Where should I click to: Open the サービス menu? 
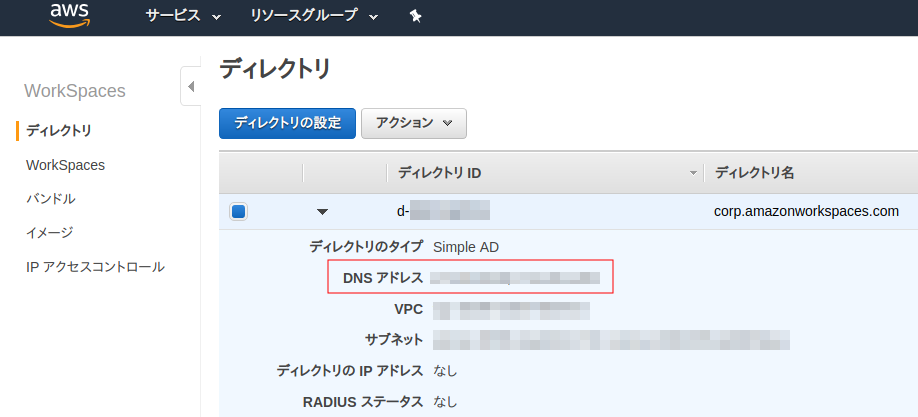tap(183, 16)
